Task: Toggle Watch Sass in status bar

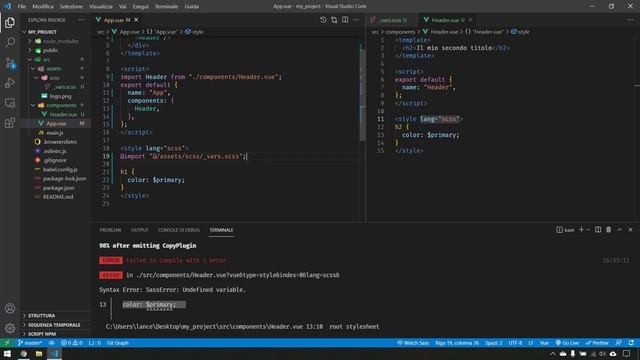Action: pyautogui.click(x=413, y=343)
